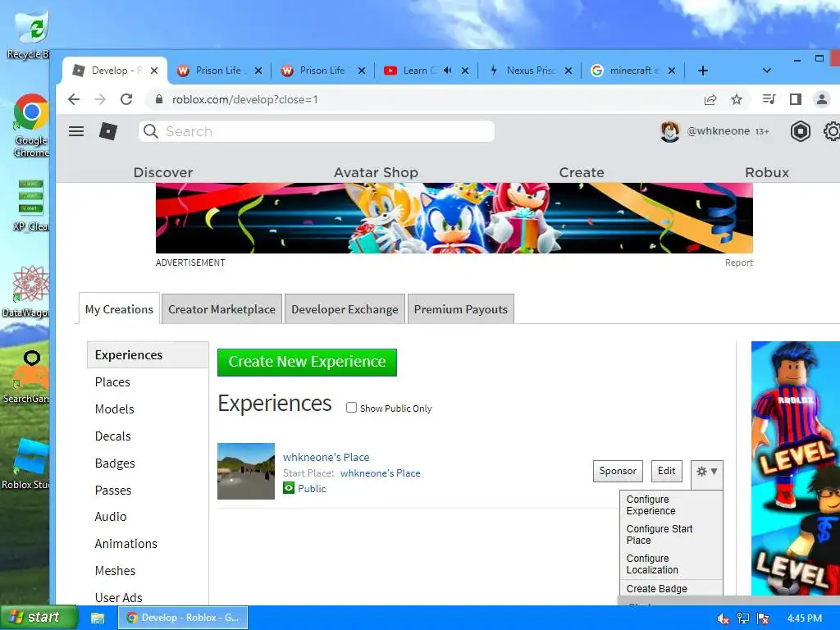Click the Roblox logo home icon

(108, 131)
